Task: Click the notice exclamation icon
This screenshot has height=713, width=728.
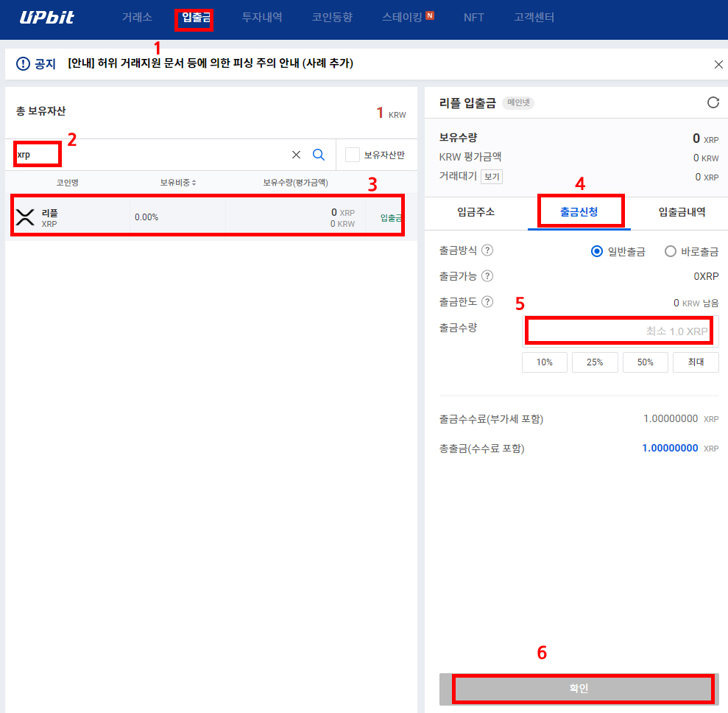Action: tap(23, 63)
